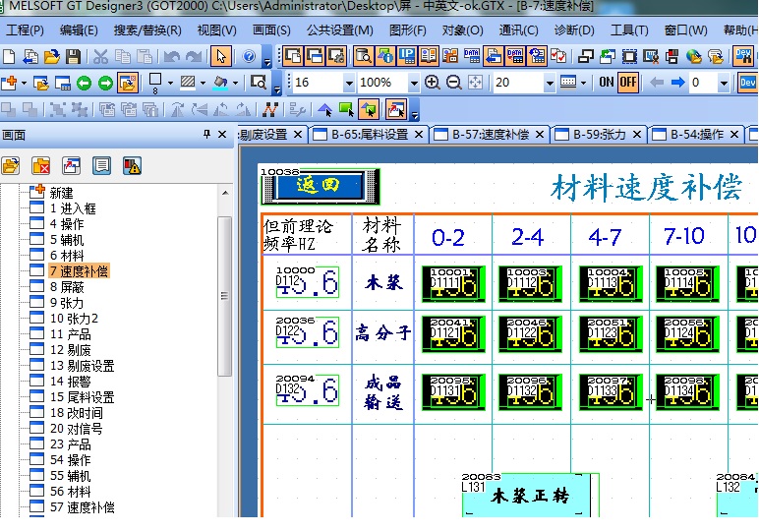Click the 返回 button on the canvas
This screenshot has height=532, width=759.
pyautogui.click(x=318, y=184)
